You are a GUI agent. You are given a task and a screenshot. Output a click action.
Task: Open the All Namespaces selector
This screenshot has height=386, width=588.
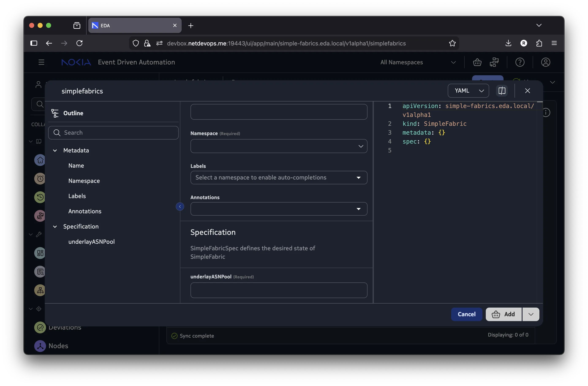pyautogui.click(x=418, y=62)
